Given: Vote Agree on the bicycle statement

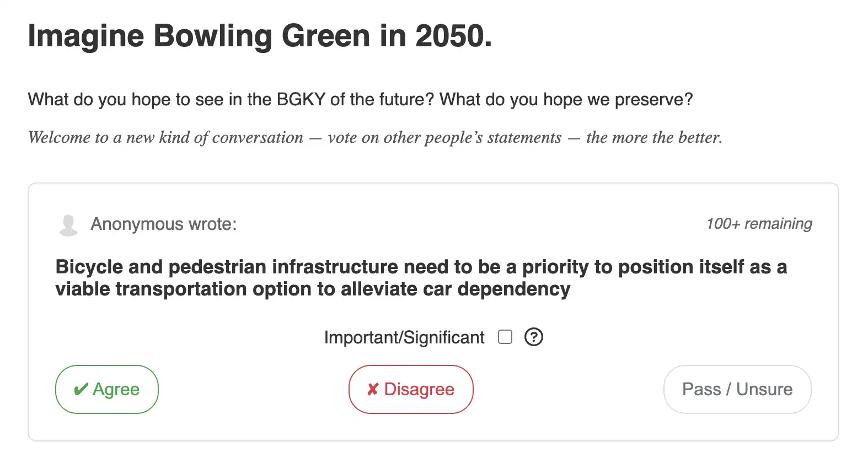Looking at the screenshot, I should pyautogui.click(x=107, y=389).
